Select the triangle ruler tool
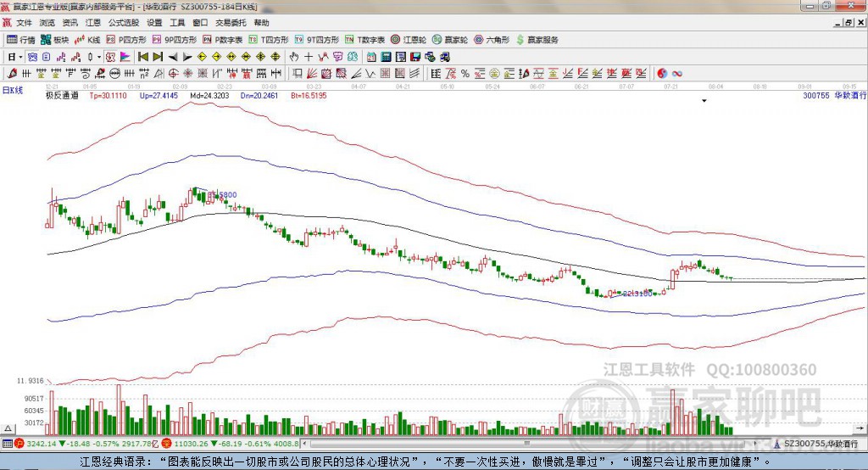Image resolution: width=868 pixels, height=470 pixels. tap(159, 74)
